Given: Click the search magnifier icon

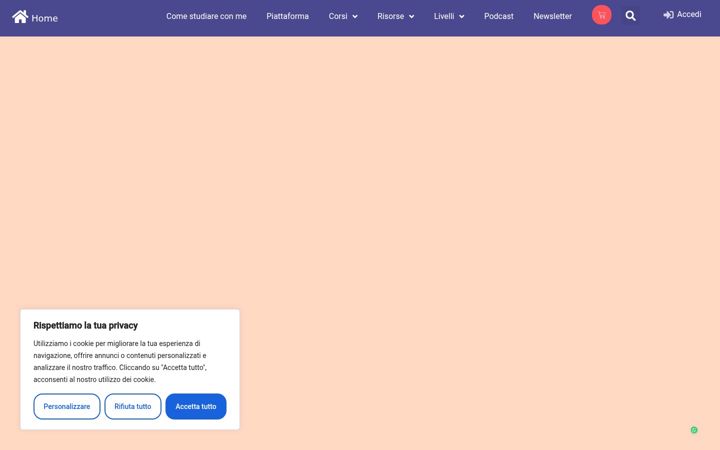Looking at the screenshot, I should pos(630,16).
